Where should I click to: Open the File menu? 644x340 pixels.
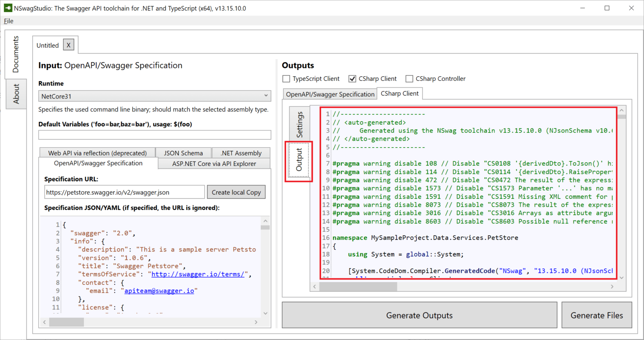point(8,21)
